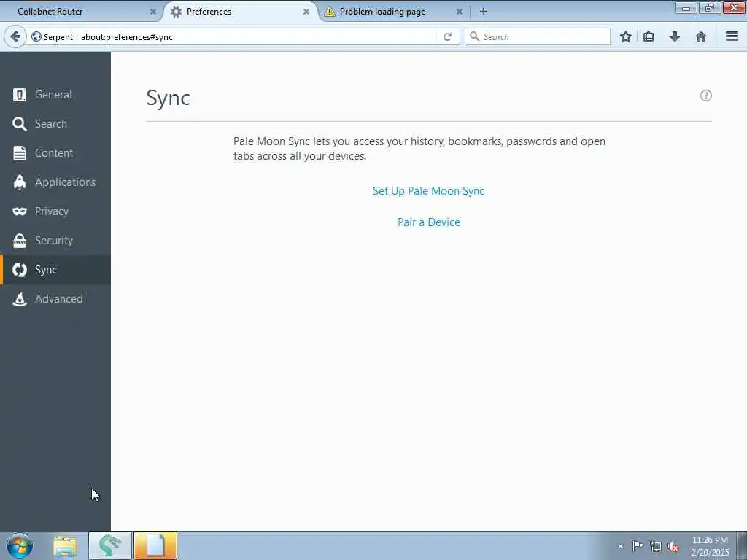This screenshot has width=747, height=560.
Task: Go to the Home page icon
Action: coord(700,36)
